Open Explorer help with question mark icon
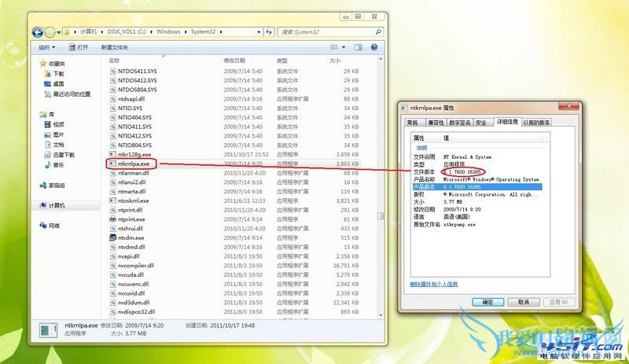Image resolution: width=629 pixels, height=364 pixels. pyautogui.click(x=374, y=47)
